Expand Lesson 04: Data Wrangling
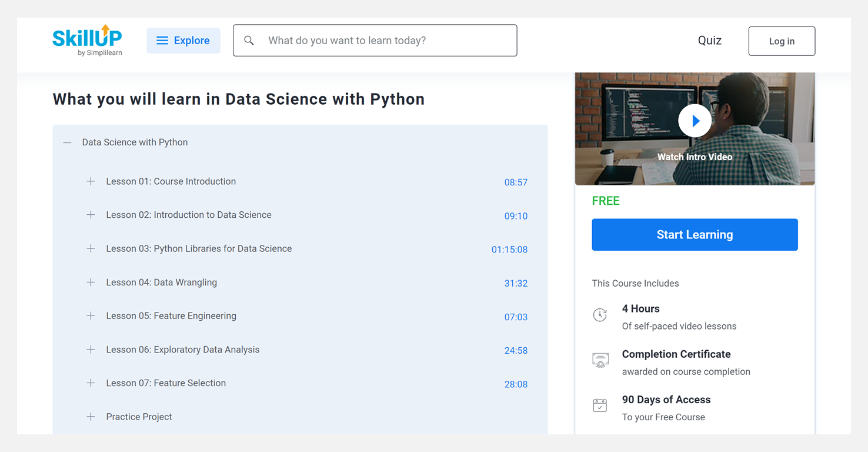 (91, 282)
